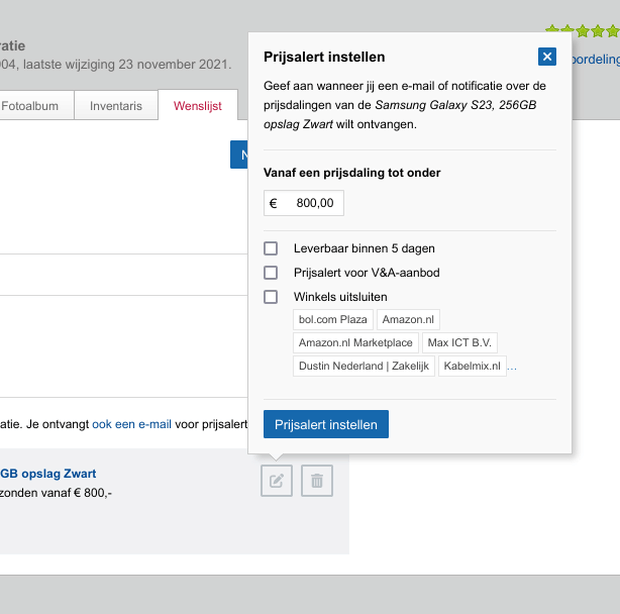Viewport: 620px width, 614px height.
Task: Open the 'ook een e-mail' link
Action: [x=132, y=424]
